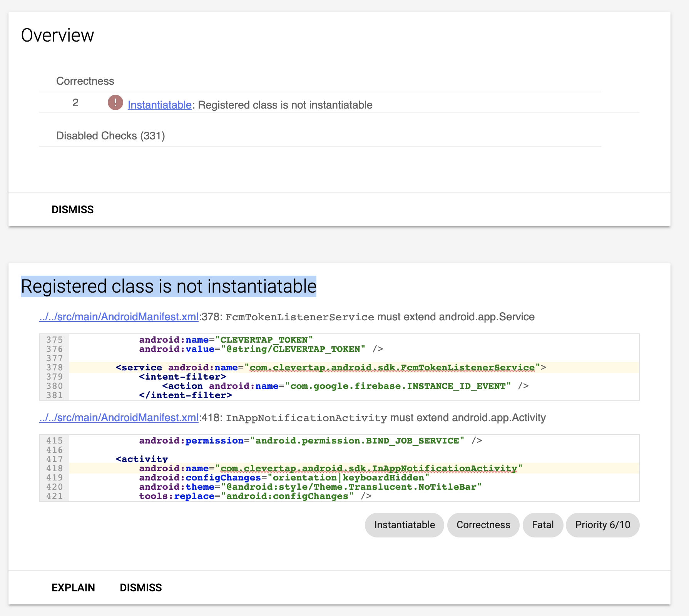The height and width of the screenshot is (616, 689).
Task: Click EXPLAIN on the issue card
Action: (x=73, y=587)
